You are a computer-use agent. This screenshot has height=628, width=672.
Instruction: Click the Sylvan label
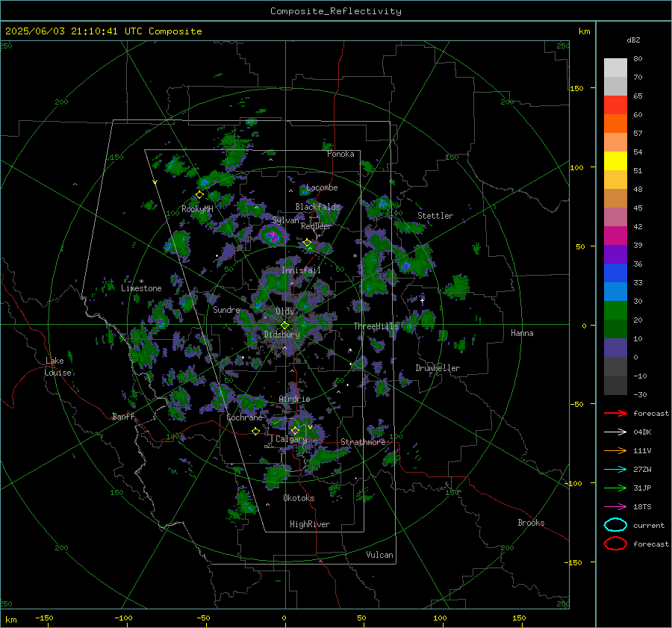click(x=285, y=220)
